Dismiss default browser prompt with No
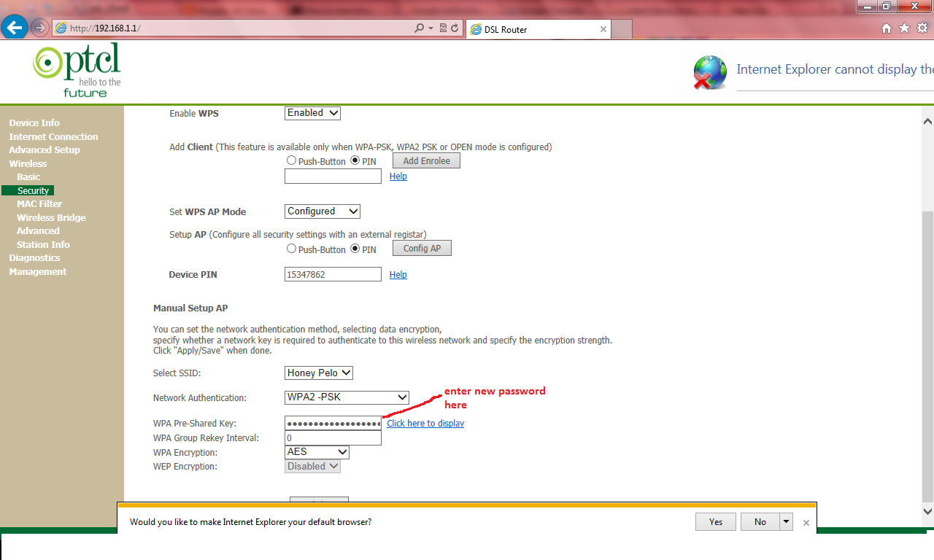This screenshot has width=934, height=560. [x=759, y=521]
